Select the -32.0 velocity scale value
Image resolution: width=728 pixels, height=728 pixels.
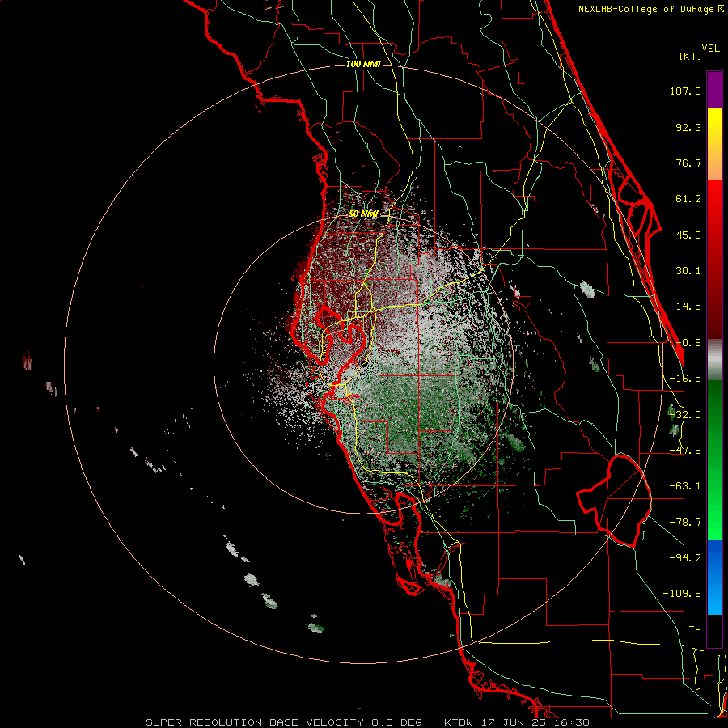(x=685, y=415)
